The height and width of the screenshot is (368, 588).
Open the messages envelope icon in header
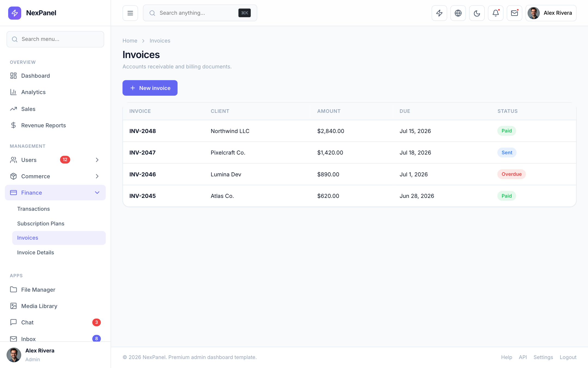514,13
